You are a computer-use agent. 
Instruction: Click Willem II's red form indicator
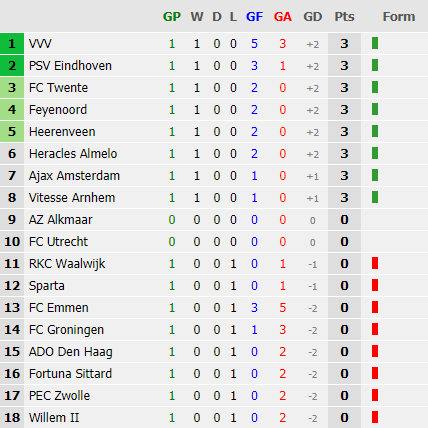[375, 417]
